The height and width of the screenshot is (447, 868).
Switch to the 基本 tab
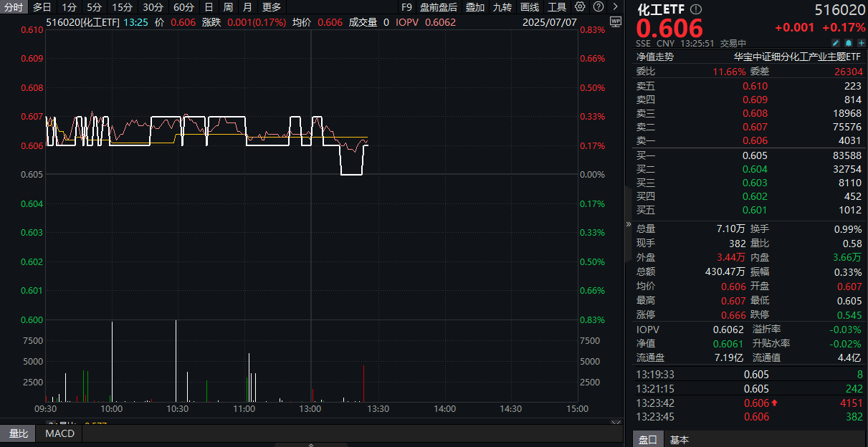pos(679,440)
